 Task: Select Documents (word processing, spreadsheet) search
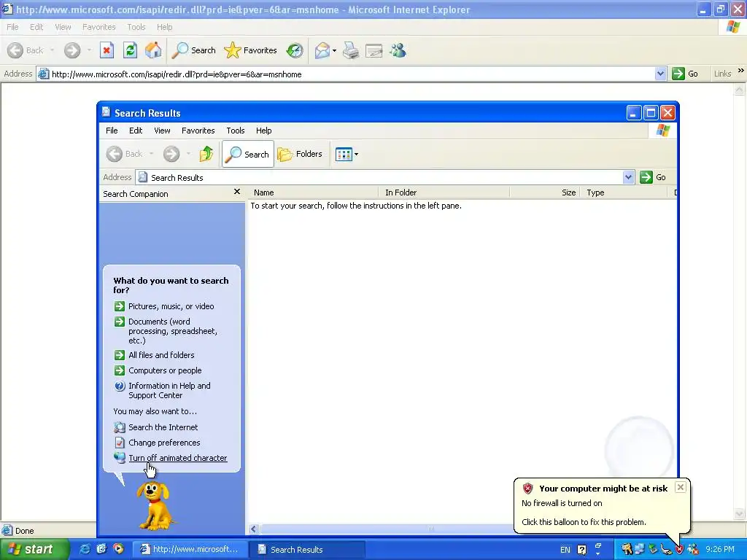coord(172,331)
